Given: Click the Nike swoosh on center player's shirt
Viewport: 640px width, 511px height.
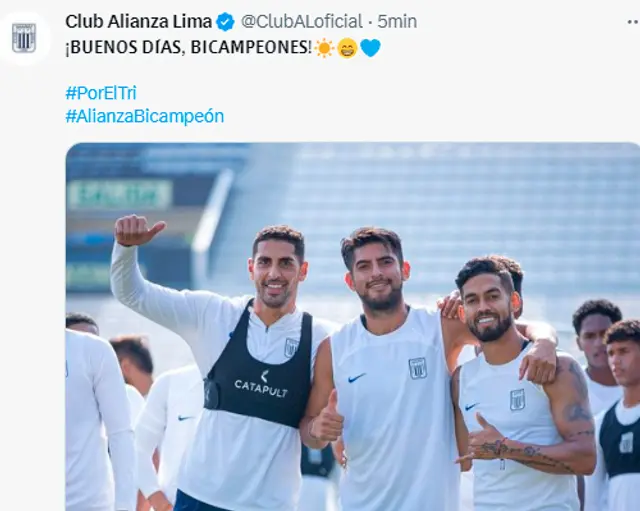Looking at the screenshot, I should tap(357, 378).
